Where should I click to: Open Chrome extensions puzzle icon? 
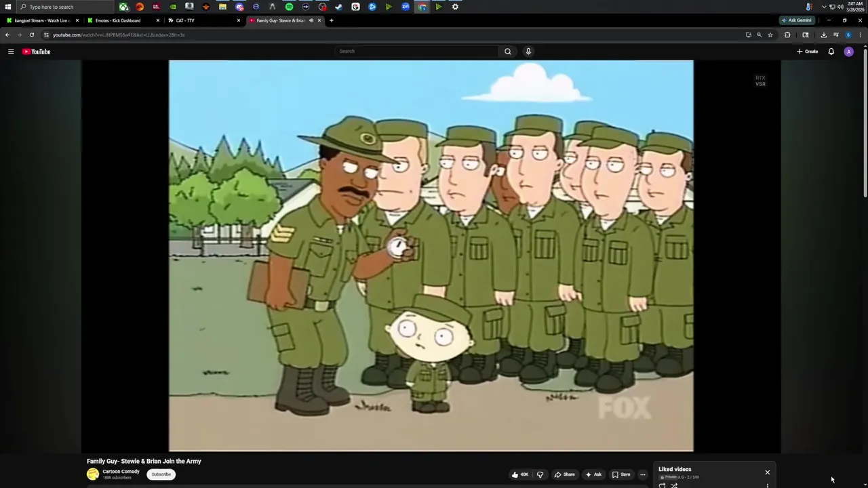[787, 35]
